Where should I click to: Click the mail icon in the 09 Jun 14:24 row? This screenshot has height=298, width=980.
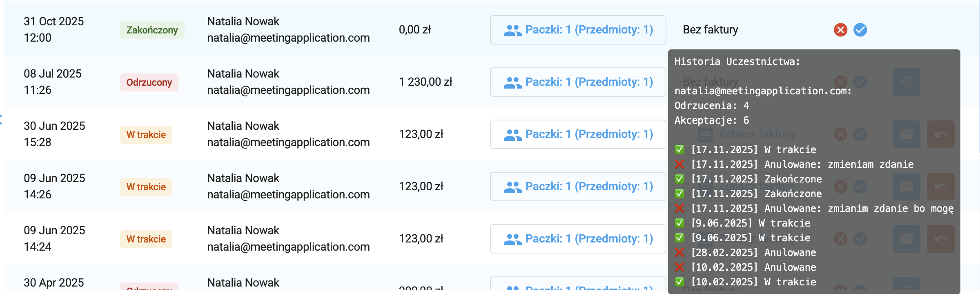pyautogui.click(x=906, y=239)
